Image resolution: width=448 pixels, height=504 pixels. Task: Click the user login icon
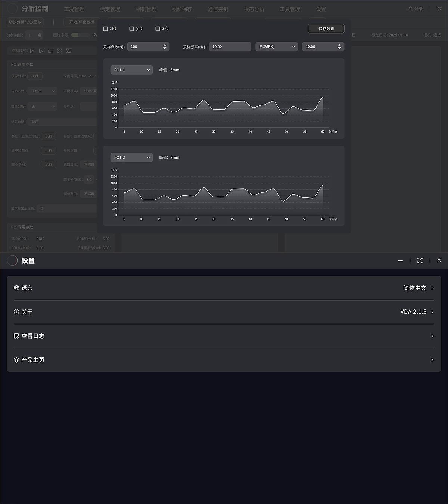(410, 9)
